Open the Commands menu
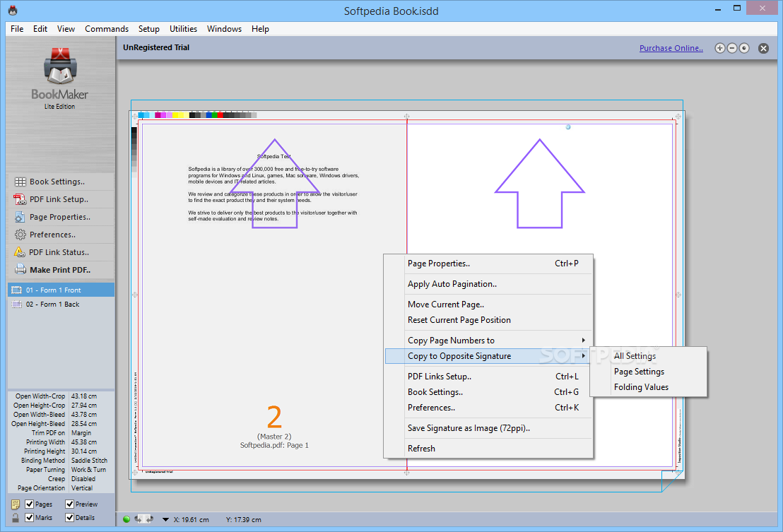Image resolution: width=783 pixels, height=532 pixels. click(107, 29)
